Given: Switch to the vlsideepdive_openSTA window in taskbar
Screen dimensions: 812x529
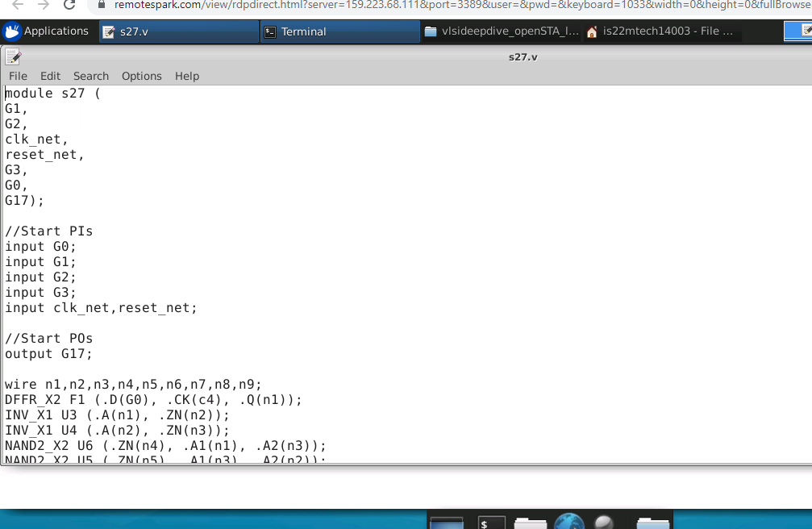Looking at the screenshot, I should [500, 31].
